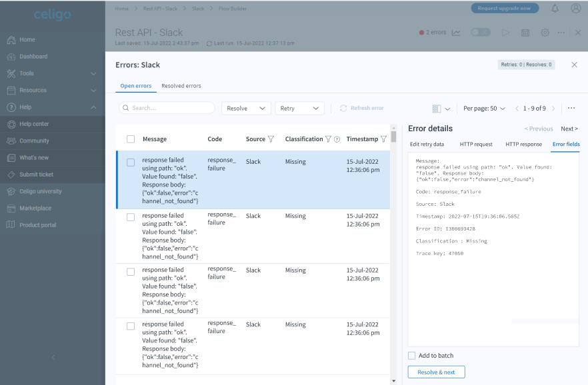
Task: Click the Resolve & next button
Action: tap(436, 372)
